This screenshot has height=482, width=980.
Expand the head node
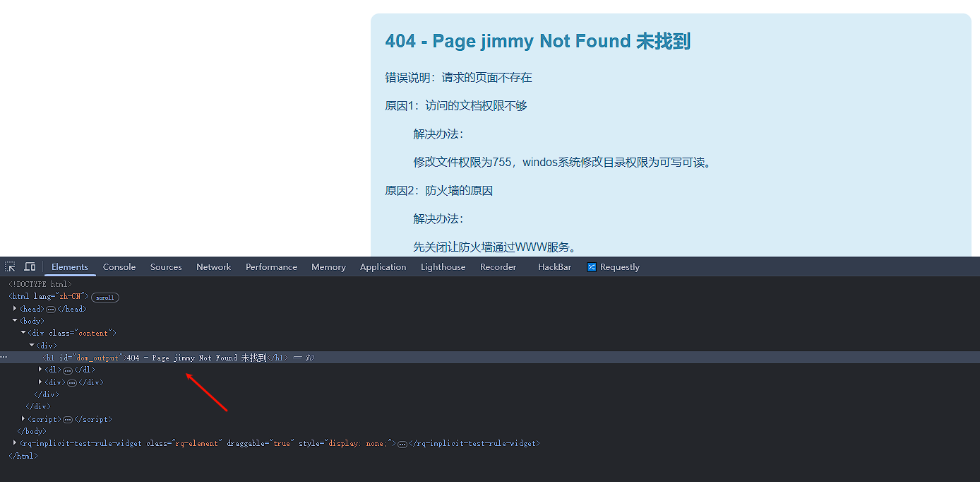click(15, 308)
